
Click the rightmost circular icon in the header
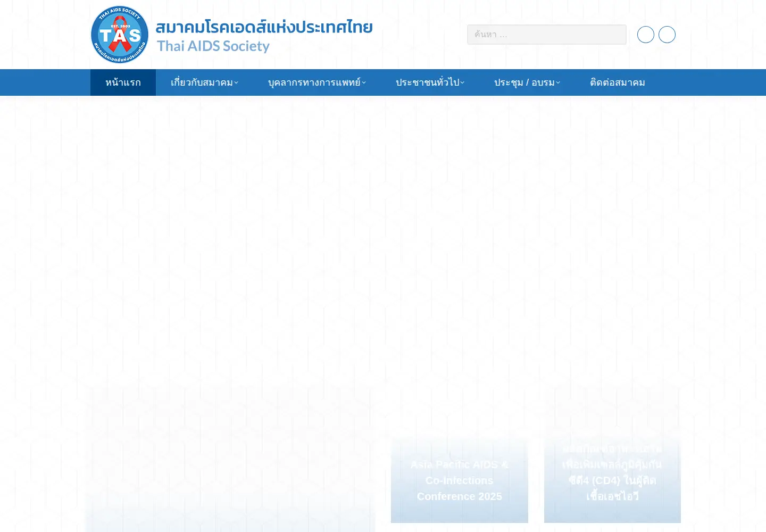pyautogui.click(x=667, y=35)
